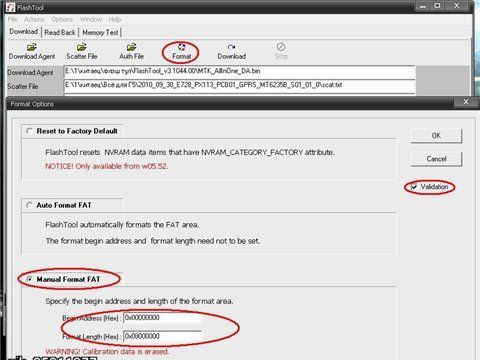Screen dimensions: 480x360
Task: Open the File menu
Action: point(12,19)
